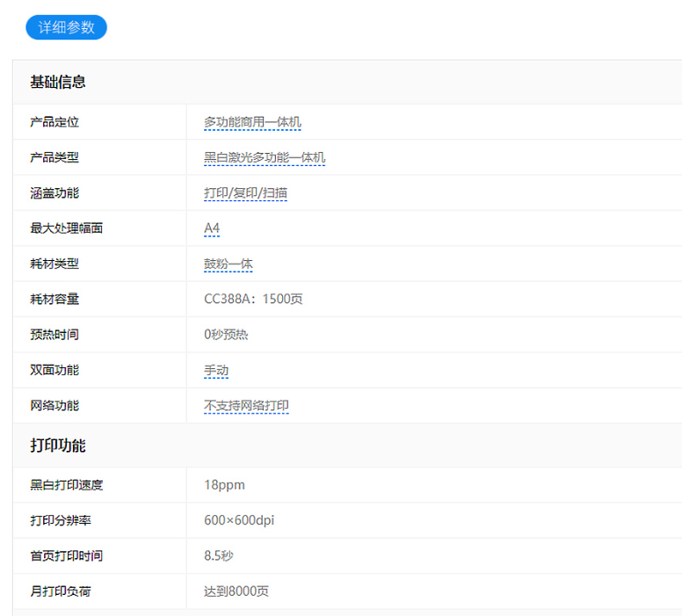Click the 不支持网络打印 link

click(x=246, y=406)
